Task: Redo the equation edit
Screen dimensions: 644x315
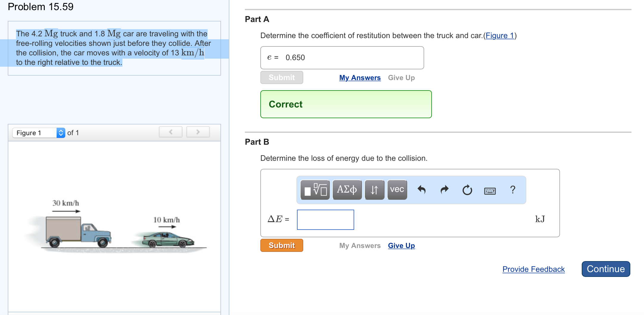Action: 444,190
